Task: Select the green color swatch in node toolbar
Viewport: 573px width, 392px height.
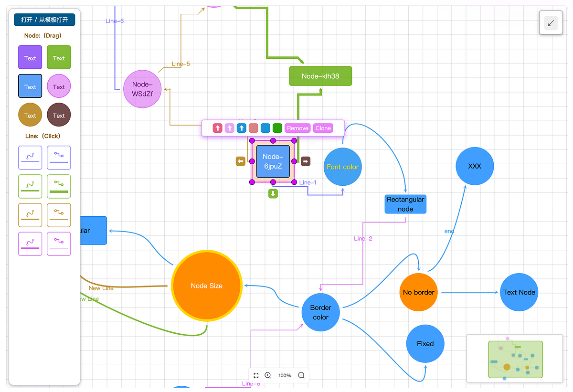Action: 277,128
